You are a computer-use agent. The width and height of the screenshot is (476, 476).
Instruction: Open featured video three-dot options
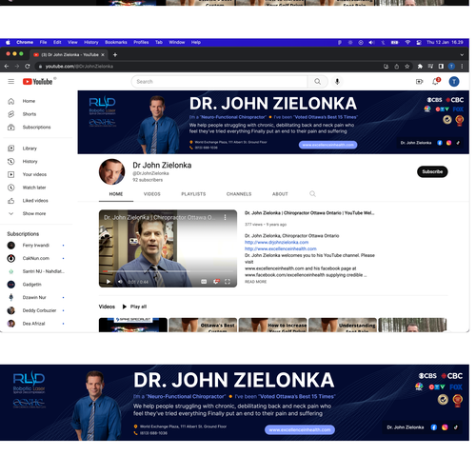(x=225, y=217)
